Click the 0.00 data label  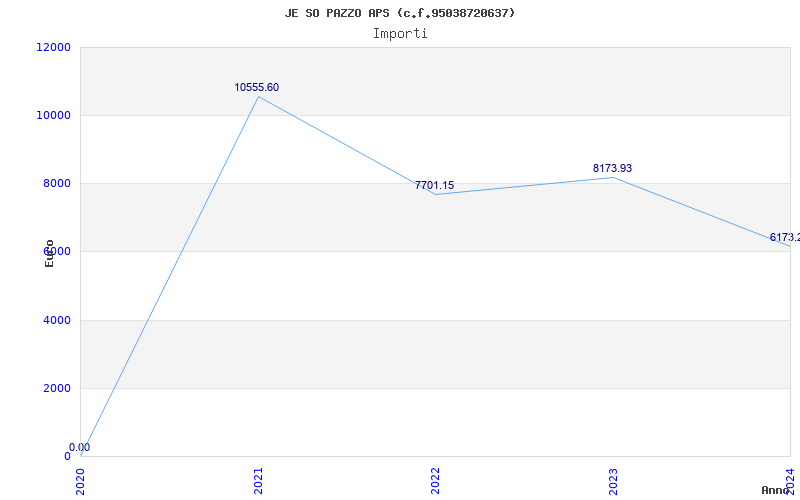(79, 448)
